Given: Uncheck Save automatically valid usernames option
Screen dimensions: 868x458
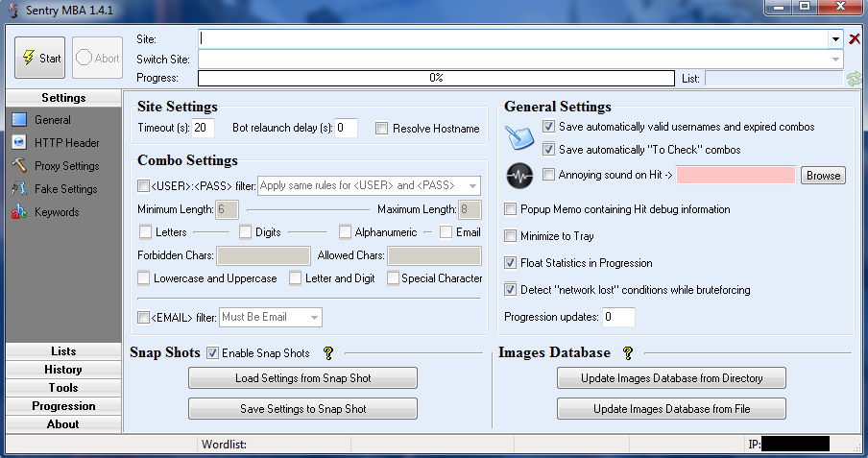Looking at the screenshot, I should pos(548,127).
